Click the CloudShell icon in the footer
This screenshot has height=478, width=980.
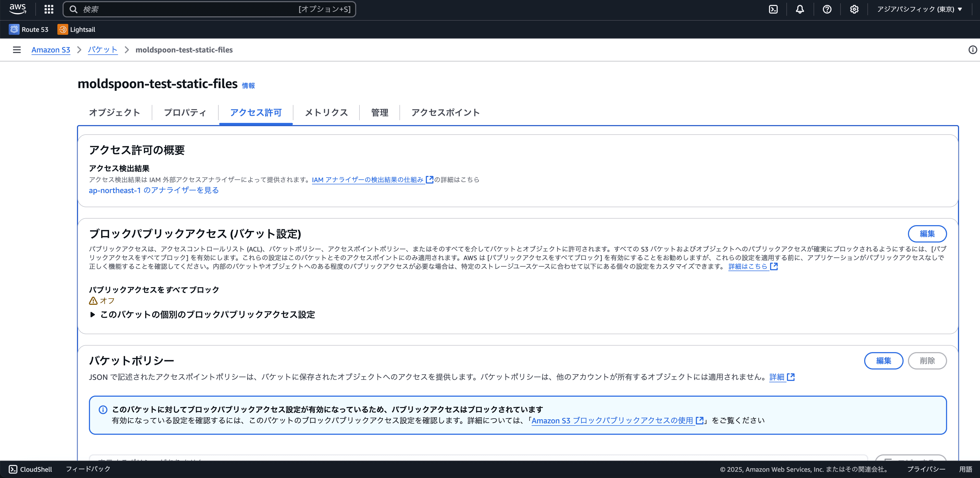coord(13,469)
